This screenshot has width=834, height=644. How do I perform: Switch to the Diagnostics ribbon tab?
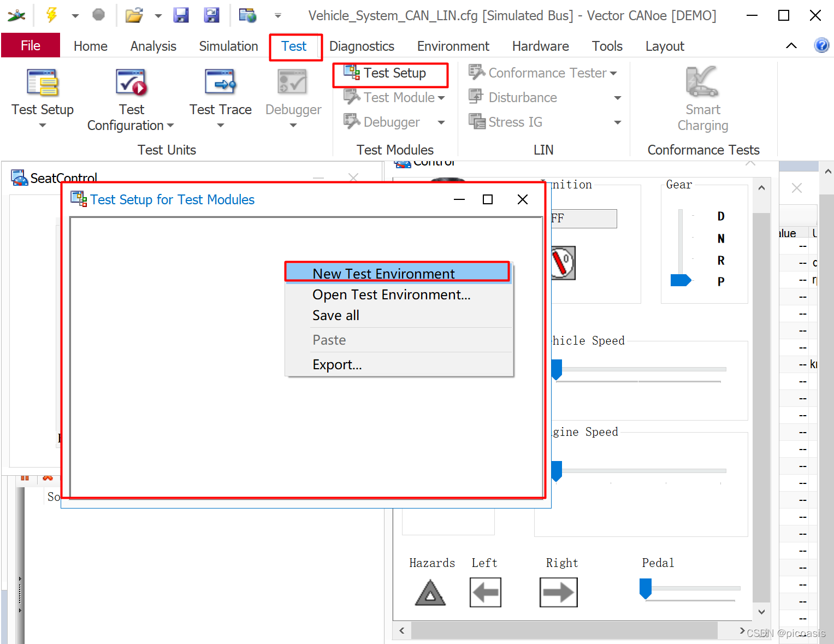click(x=362, y=46)
